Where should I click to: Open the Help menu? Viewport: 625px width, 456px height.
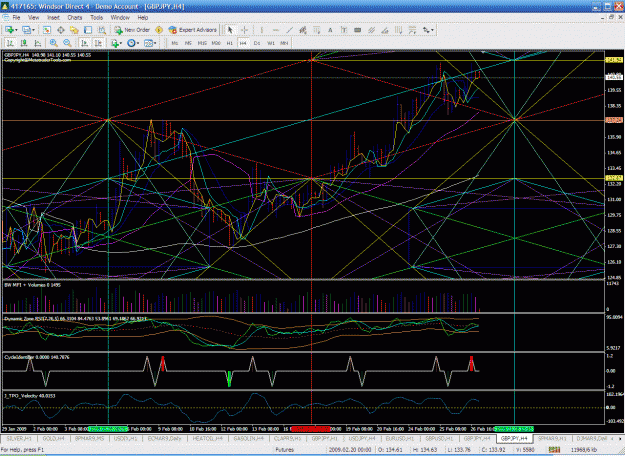(143, 18)
